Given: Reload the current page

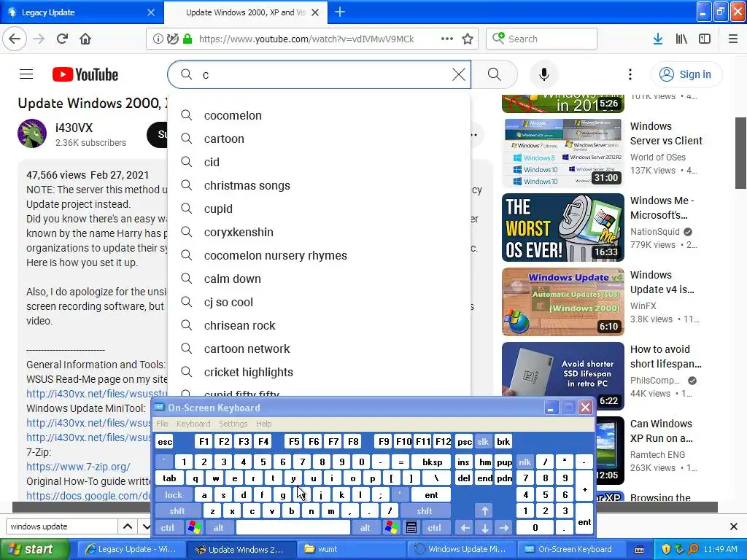Looking at the screenshot, I should pos(62,39).
